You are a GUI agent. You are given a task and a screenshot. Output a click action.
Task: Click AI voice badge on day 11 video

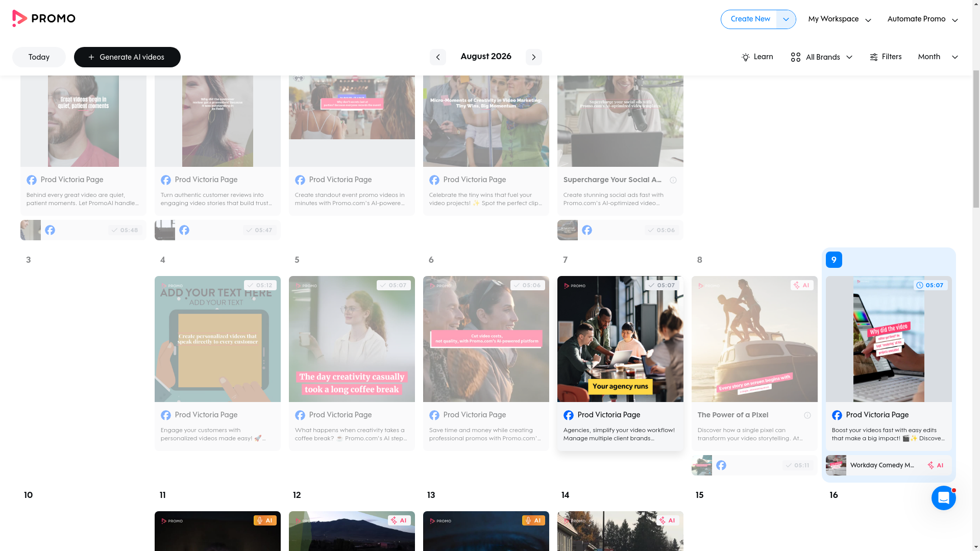(265, 520)
